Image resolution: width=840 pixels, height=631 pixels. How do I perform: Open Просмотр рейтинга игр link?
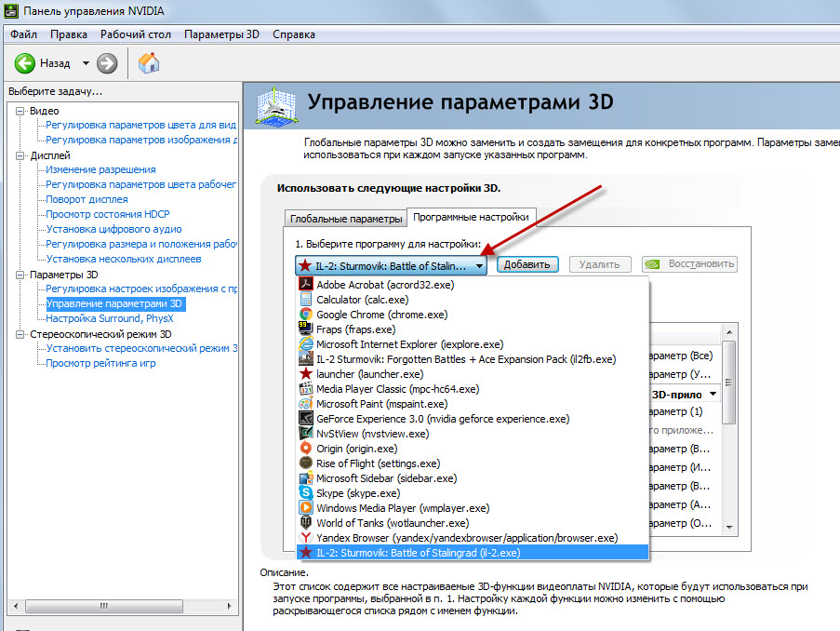[x=100, y=363]
